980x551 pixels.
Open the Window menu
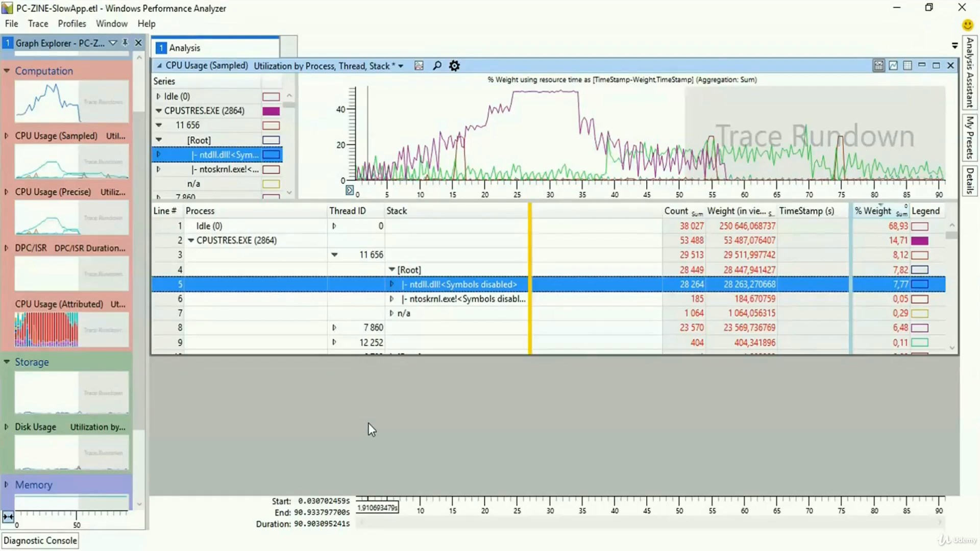click(x=112, y=23)
